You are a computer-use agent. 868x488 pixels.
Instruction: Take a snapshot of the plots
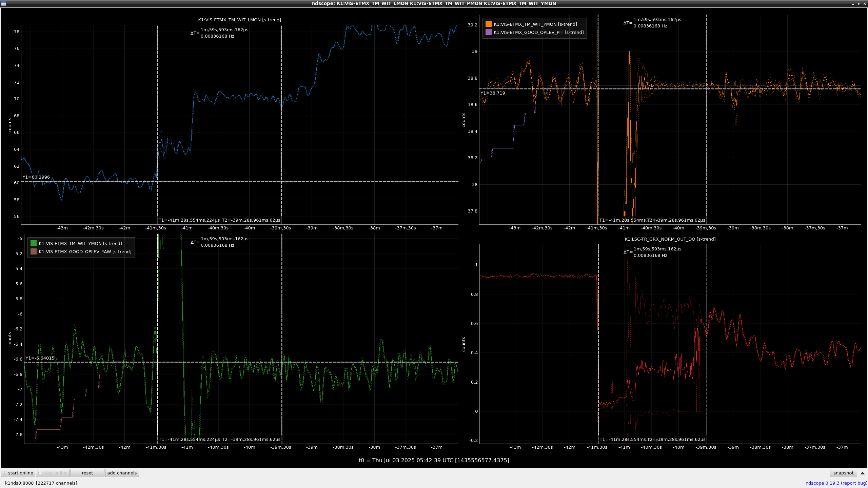pos(843,473)
